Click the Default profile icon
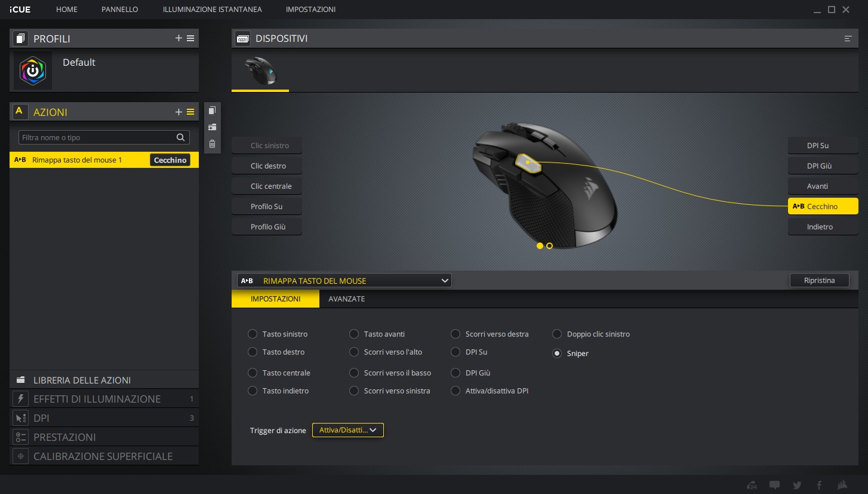Viewport: 868px width, 494px height. (x=33, y=70)
